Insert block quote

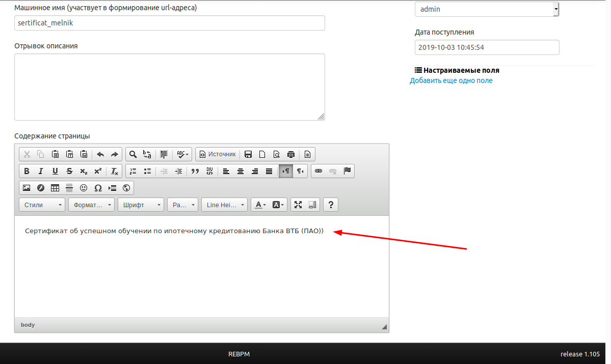tap(195, 171)
